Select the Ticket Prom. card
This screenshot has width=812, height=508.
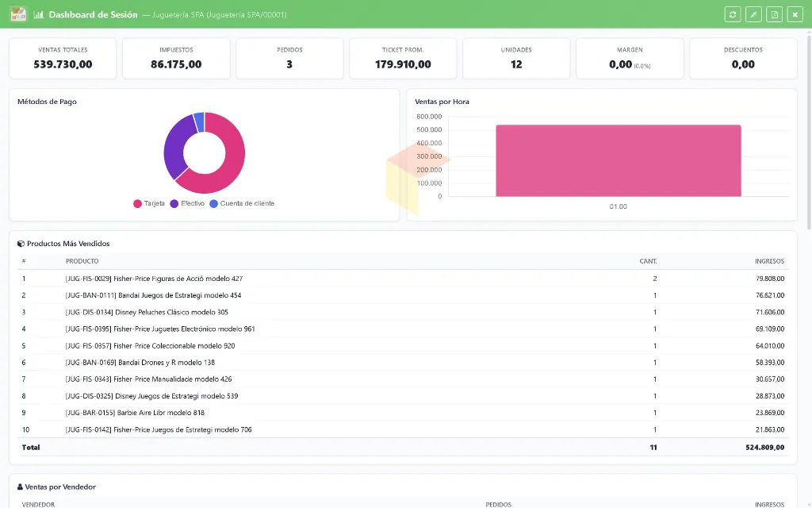coord(403,59)
